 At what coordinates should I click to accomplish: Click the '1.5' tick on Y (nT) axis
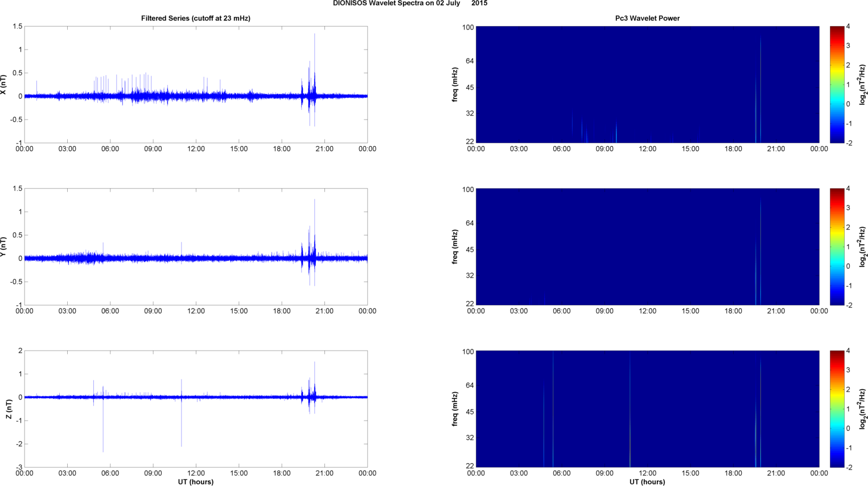pyautogui.click(x=17, y=189)
